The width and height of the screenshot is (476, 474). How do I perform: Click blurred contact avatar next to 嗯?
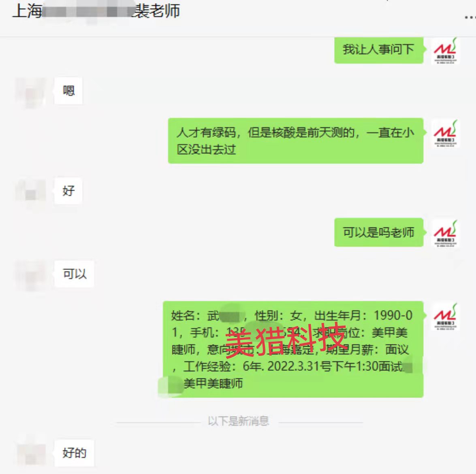tap(30, 92)
